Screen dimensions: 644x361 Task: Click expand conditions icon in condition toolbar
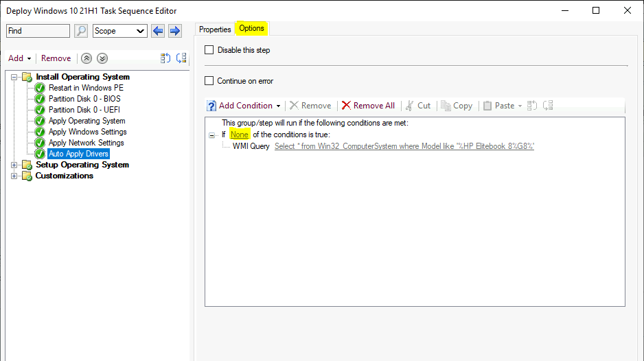(x=532, y=106)
